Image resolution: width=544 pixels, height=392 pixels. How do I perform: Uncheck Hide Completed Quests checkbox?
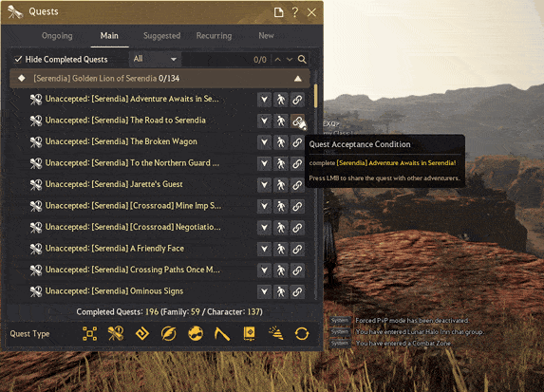point(18,59)
